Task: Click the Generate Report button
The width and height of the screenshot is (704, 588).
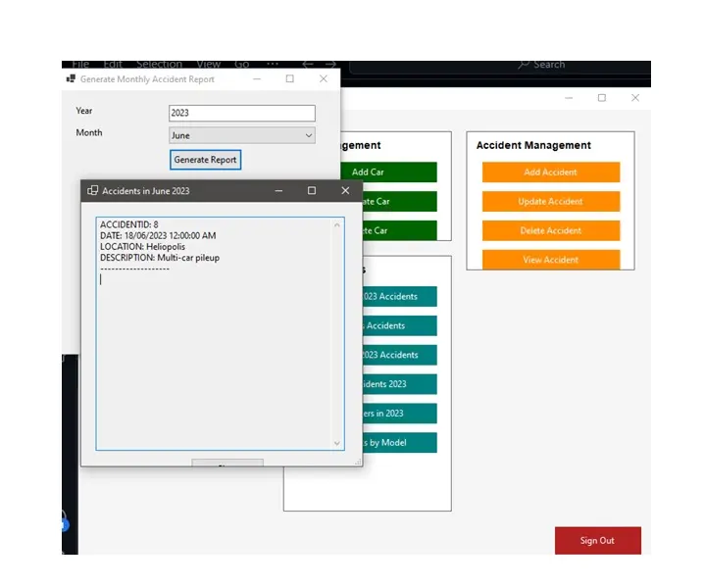Action: point(205,160)
